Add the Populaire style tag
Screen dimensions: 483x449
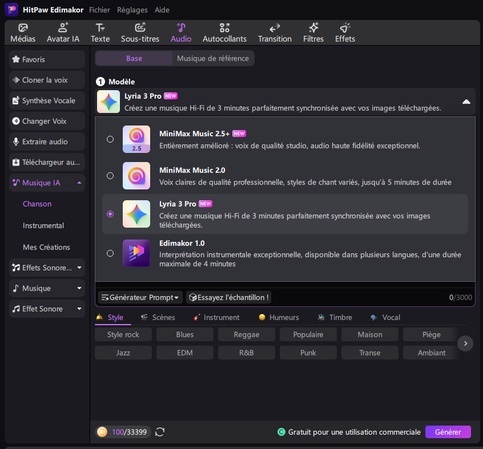308,335
